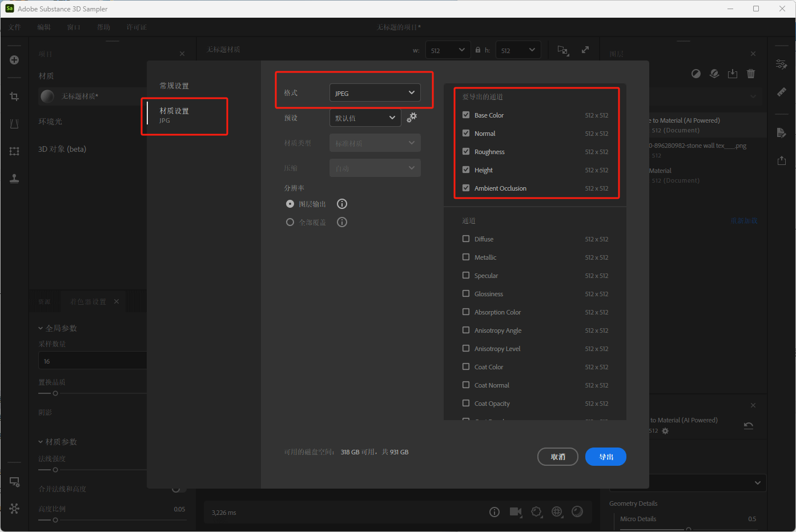Uncheck the Normal channel
This screenshot has width=796, height=532.
[466, 133]
